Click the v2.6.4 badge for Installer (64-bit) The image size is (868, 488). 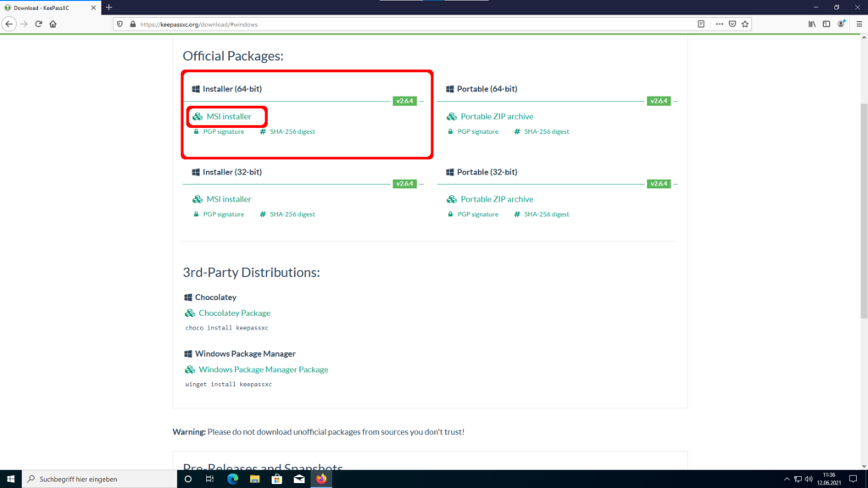[x=404, y=101]
